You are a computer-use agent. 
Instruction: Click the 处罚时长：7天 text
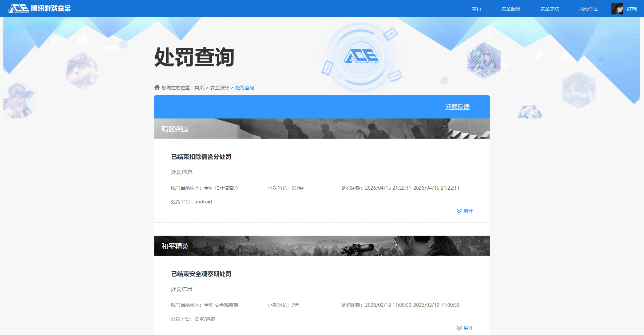click(283, 305)
